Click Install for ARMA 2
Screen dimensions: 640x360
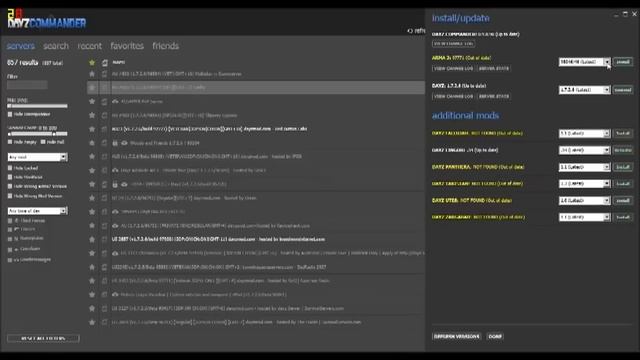pos(623,62)
